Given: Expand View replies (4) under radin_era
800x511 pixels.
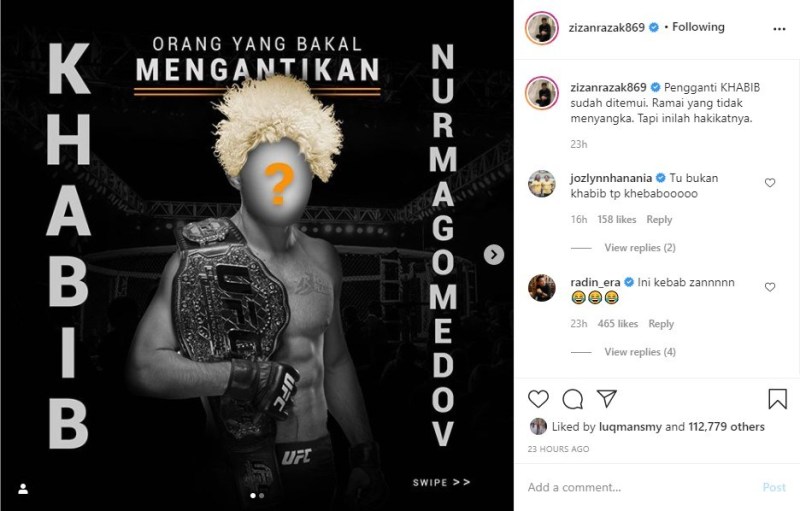Looking at the screenshot, I should pos(640,352).
